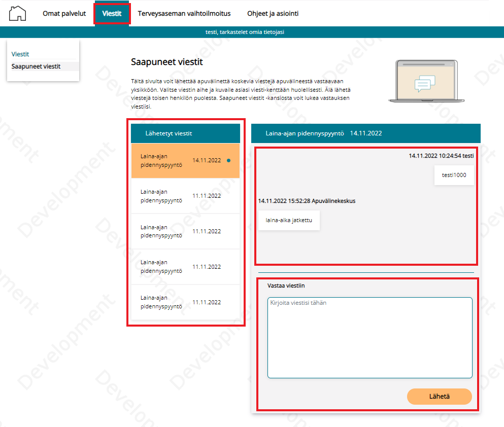The height and width of the screenshot is (427, 504).
Task: Select Saapuneet viestit in the sidebar
Action: point(36,66)
